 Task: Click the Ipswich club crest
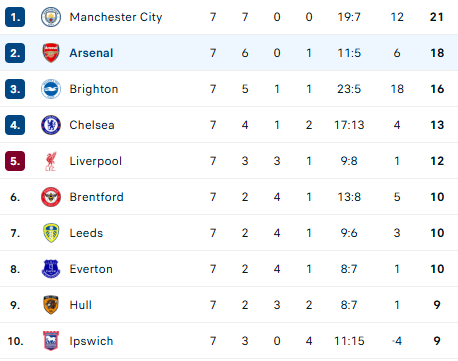point(51,341)
